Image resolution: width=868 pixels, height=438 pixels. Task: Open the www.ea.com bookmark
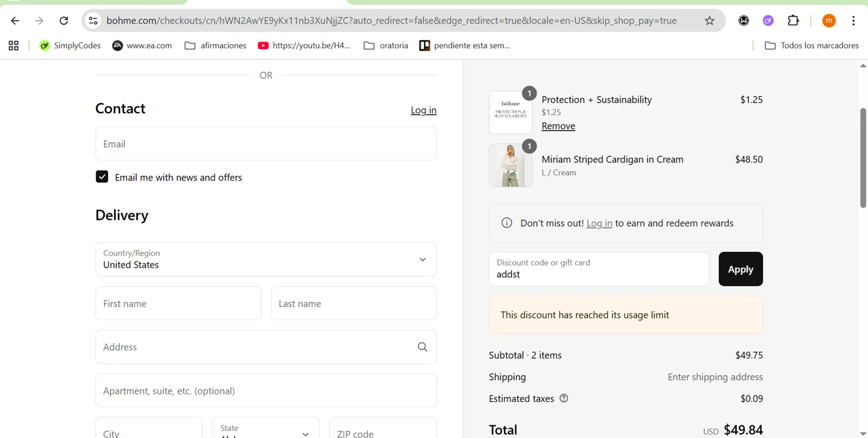[x=142, y=46]
